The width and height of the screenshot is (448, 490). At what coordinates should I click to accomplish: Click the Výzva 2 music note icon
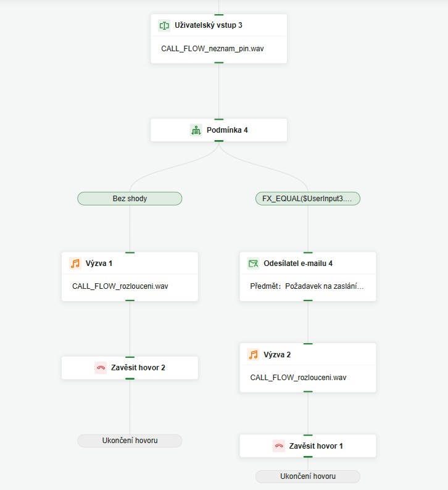tap(253, 354)
